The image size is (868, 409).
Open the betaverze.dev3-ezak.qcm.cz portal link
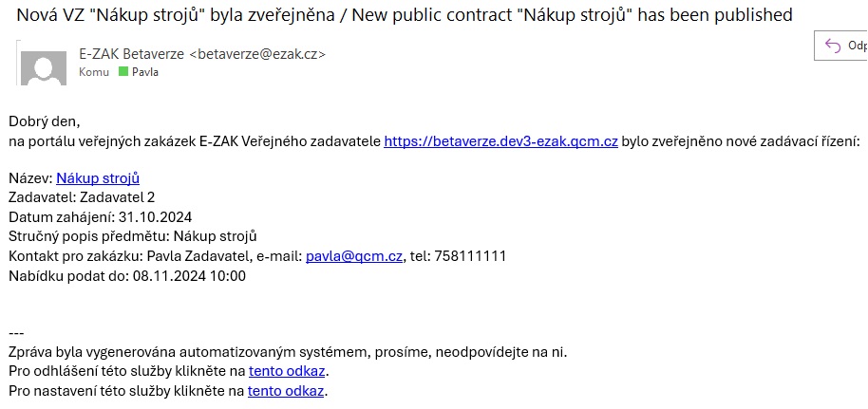coord(500,141)
